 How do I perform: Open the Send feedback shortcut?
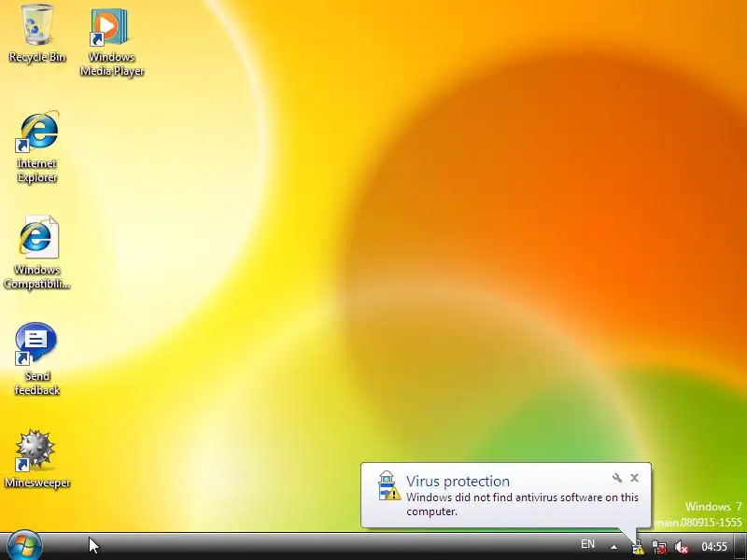tap(36, 358)
